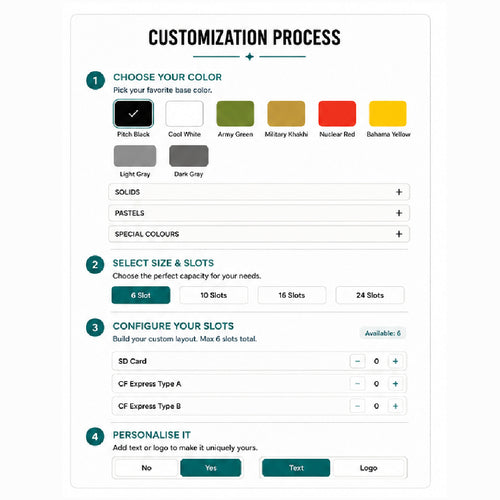Increase the SD Card slot count
The width and height of the screenshot is (500, 500).
[395, 361]
